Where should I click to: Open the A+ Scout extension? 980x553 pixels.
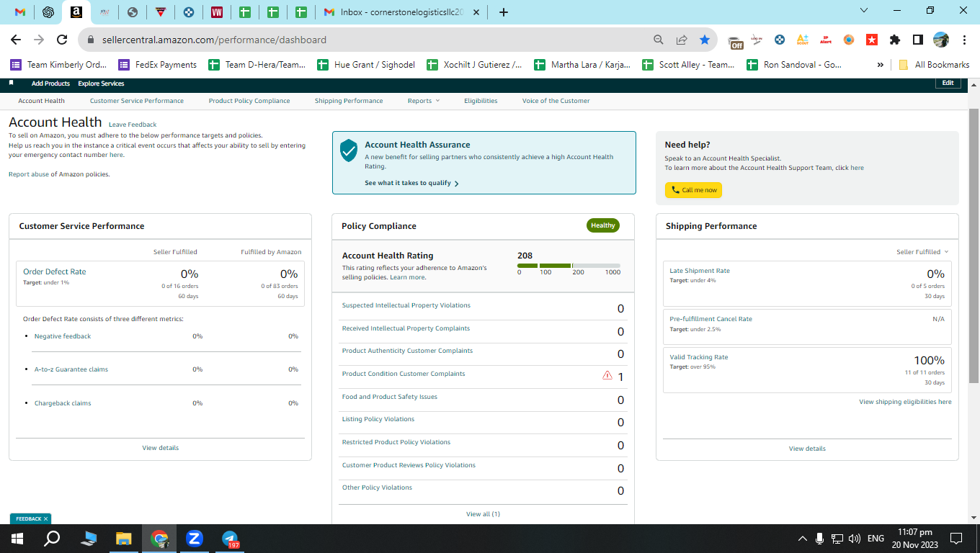(x=802, y=40)
